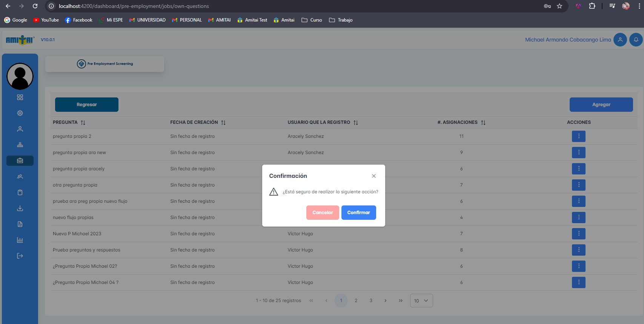This screenshot has width=644, height=324.
Task: Select the briefcase jobs icon in sidebar
Action: click(x=20, y=161)
